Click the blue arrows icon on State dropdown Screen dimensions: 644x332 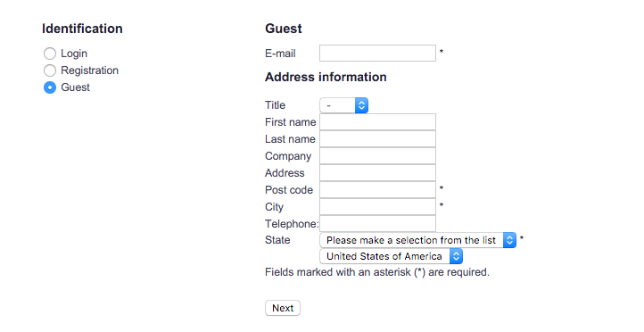[509, 240]
